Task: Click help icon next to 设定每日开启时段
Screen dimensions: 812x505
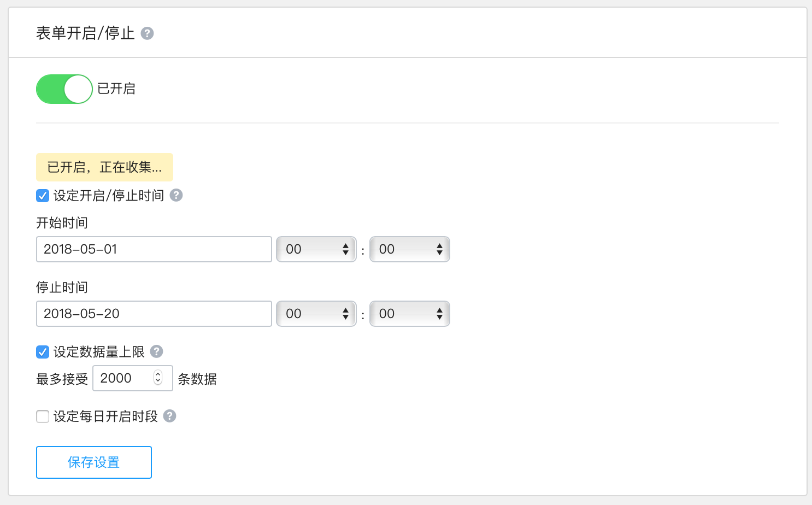Action: (170, 416)
